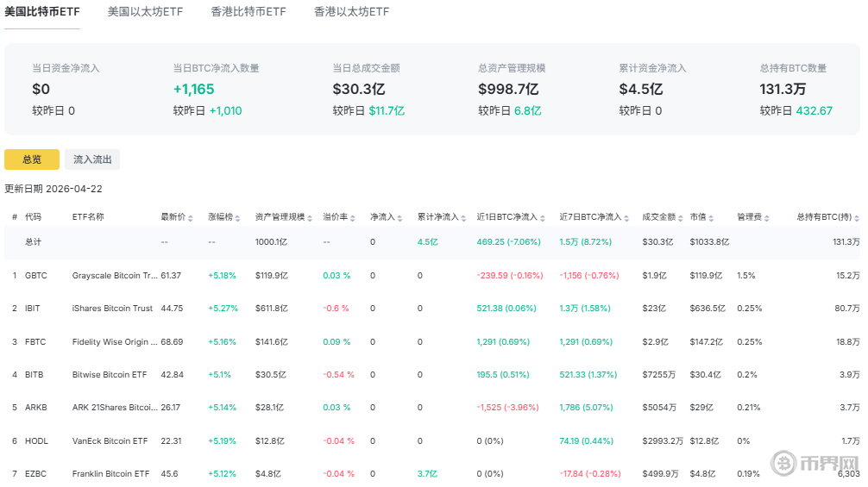This screenshot has height=487, width=868.
Task: Click IBIT's $611.8亿 AUM cell
Action: click(272, 308)
